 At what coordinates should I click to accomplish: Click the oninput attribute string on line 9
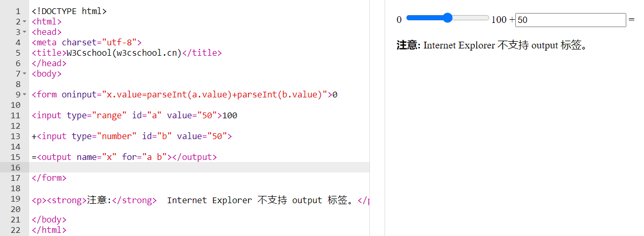pyautogui.click(x=215, y=94)
